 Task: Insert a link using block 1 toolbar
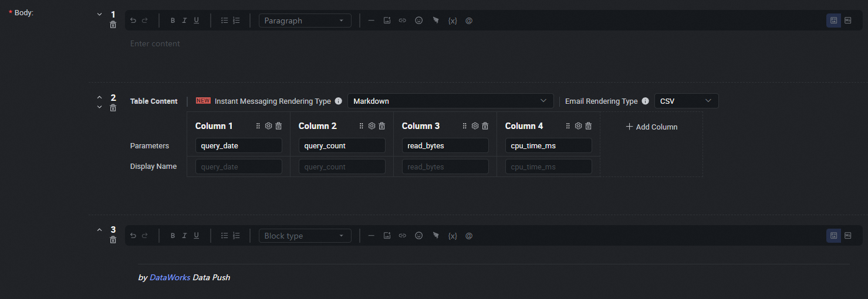click(x=403, y=21)
